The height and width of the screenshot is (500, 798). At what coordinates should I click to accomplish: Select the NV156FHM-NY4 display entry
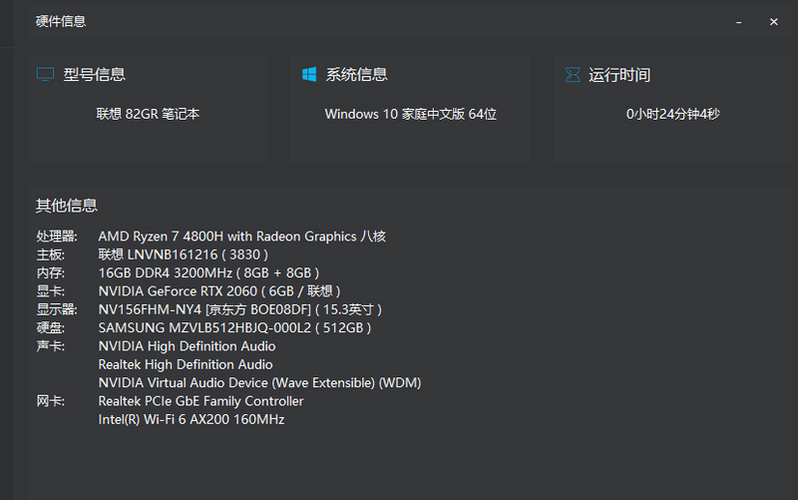click(240, 310)
